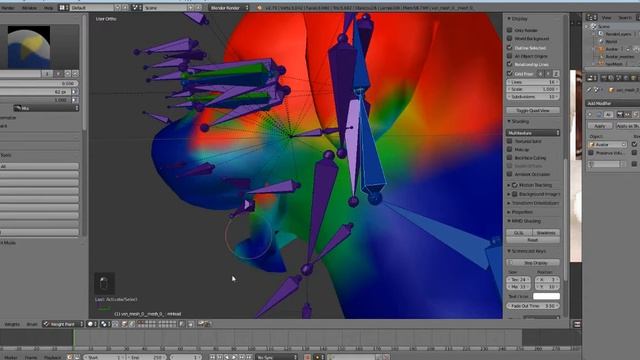Click the Avatar object icon in the Outliner
The height and width of the screenshot is (360, 640).
point(601,49)
